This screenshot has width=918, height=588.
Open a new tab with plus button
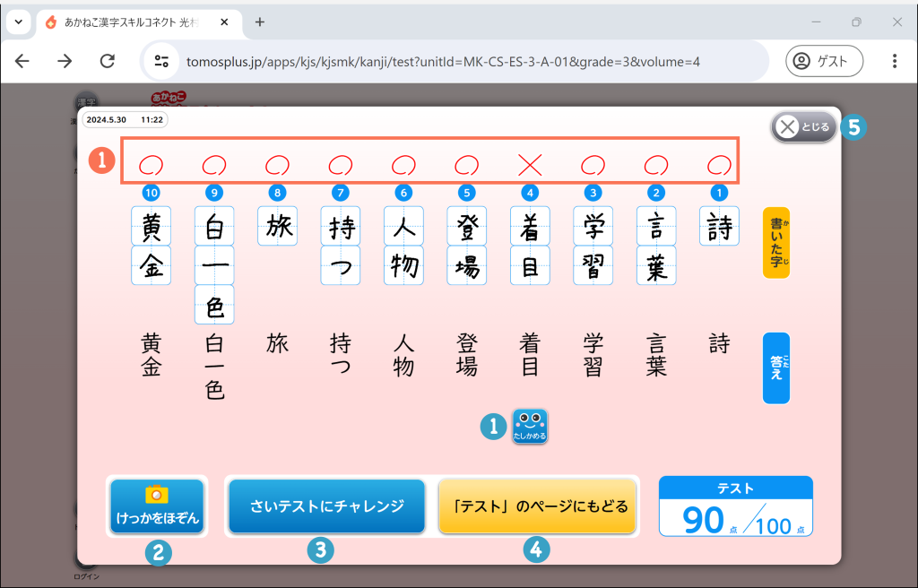[x=260, y=22]
